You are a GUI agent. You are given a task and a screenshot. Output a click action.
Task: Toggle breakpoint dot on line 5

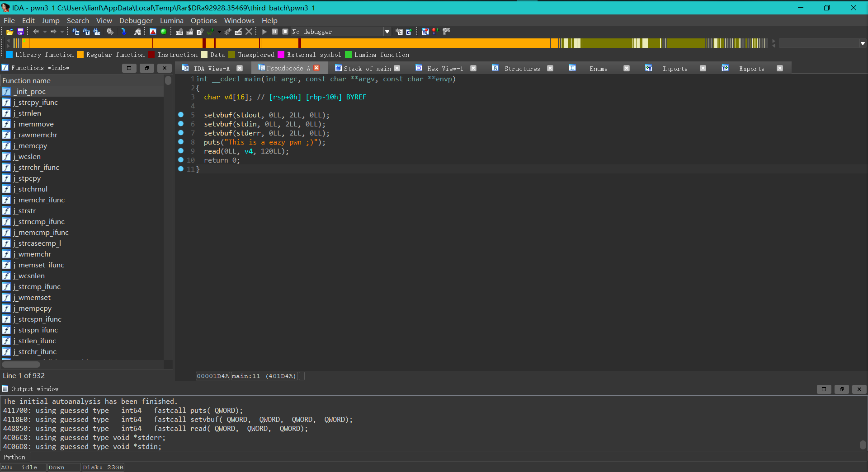pyautogui.click(x=181, y=115)
